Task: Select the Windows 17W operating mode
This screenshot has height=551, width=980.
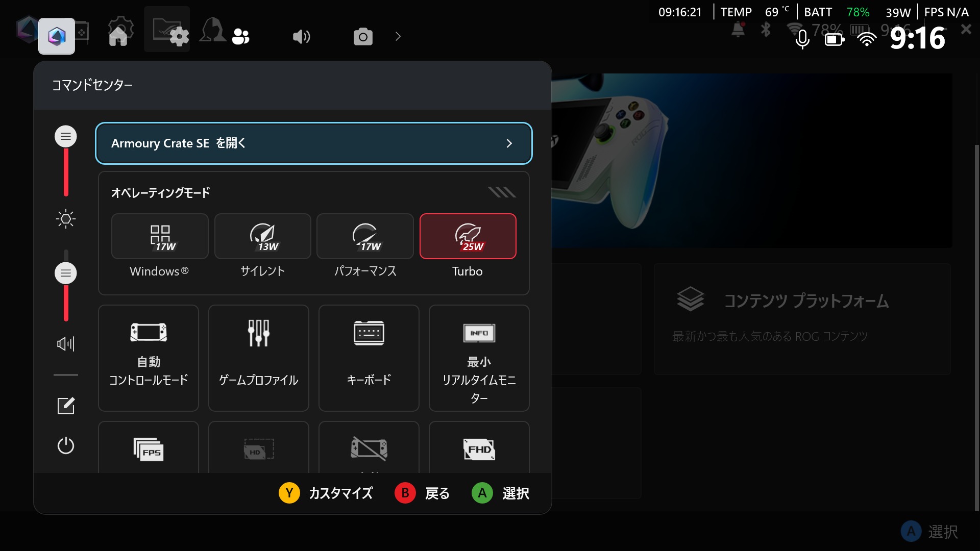Action: pyautogui.click(x=160, y=236)
